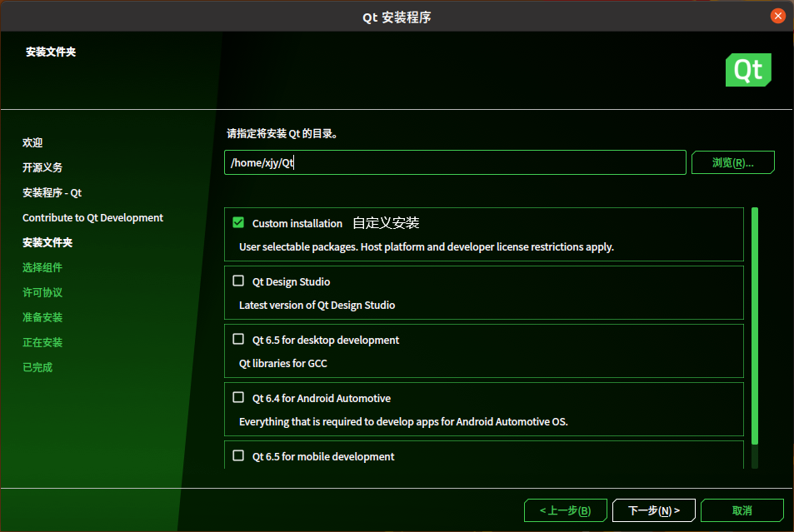Select Contribute to Qt Development step
The height and width of the screenshot is (532, 794).
tap(92, 217)
